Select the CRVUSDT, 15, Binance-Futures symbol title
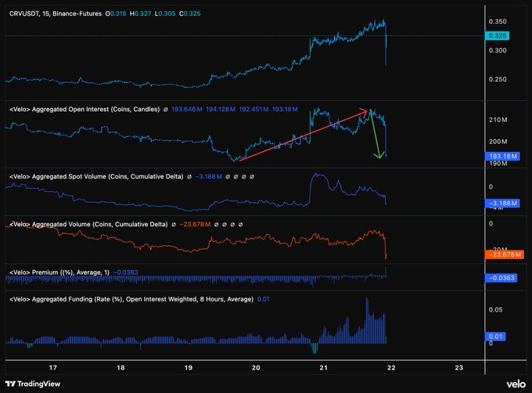The width and height of the screenshot is (532, 393). tap(56, 13)
